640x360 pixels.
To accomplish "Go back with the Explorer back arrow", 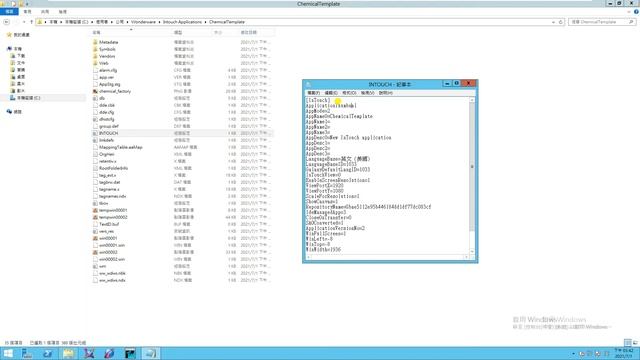I will pos(7,22).
